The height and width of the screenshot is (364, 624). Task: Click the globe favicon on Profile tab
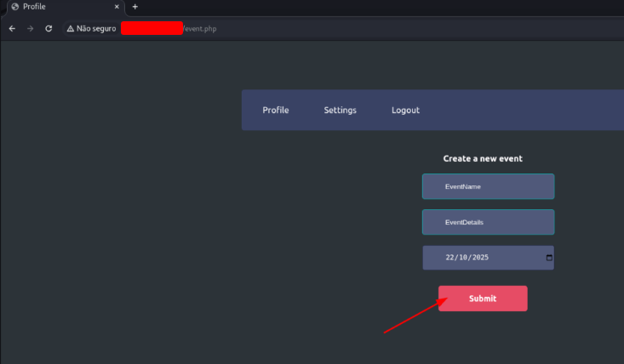pyautogui.click(x=14, y=7)
